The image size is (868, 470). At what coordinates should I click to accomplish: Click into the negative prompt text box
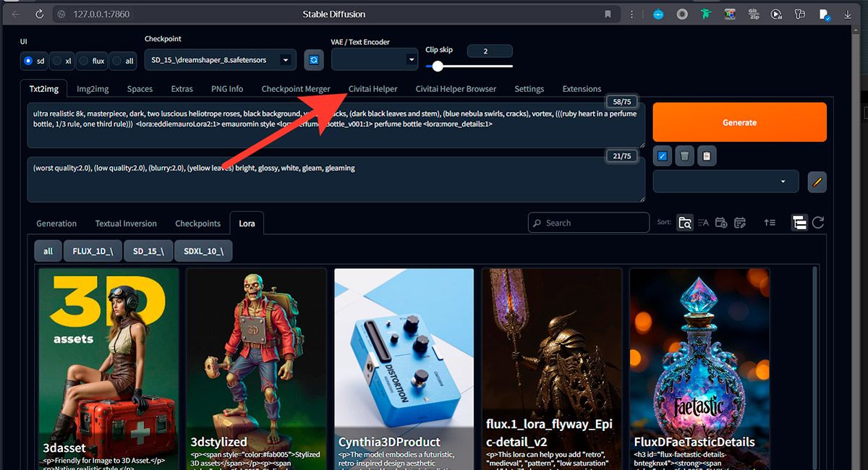[336, 179]
